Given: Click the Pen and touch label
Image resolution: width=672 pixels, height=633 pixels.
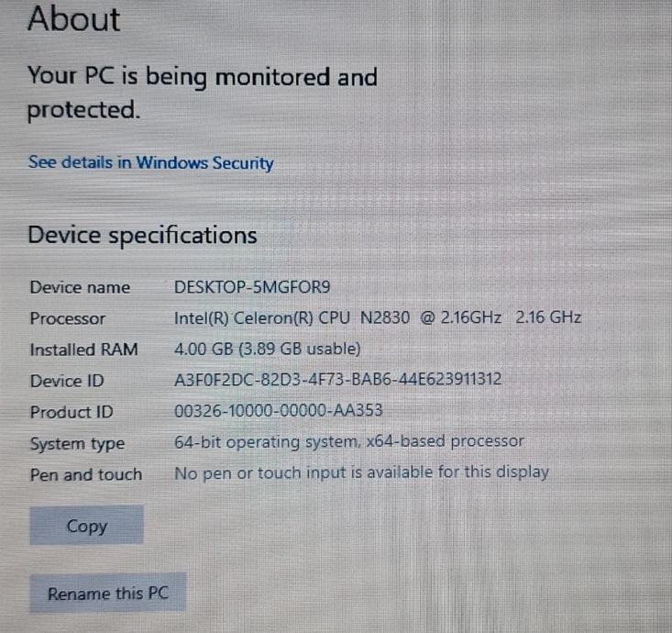Looking at the screenshot, I should tap(85, 474).
